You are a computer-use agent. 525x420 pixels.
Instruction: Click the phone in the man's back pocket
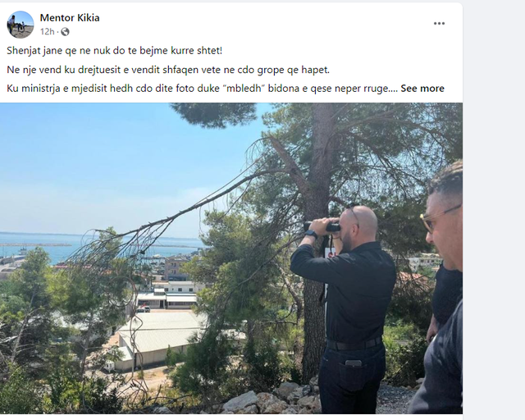coord(354,363)
